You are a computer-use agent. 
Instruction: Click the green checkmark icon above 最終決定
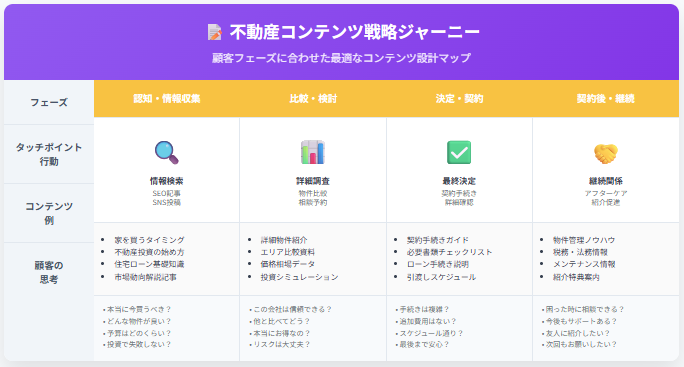click(x=459, y=152)
